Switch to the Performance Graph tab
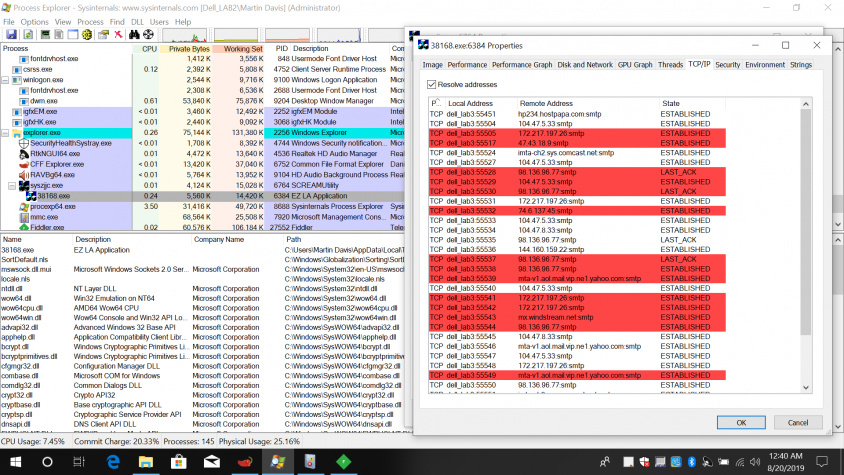This screenshot has width=844, height=475. [x=522, y=65]
